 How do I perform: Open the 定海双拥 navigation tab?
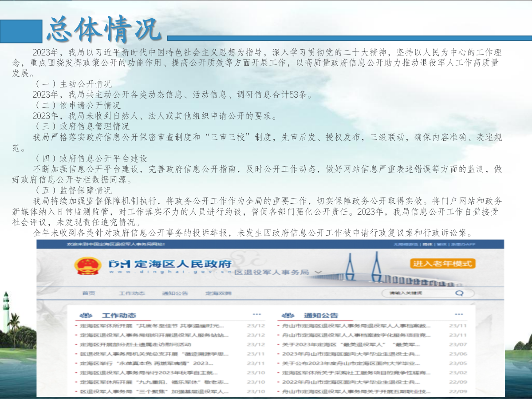point(218,293)
